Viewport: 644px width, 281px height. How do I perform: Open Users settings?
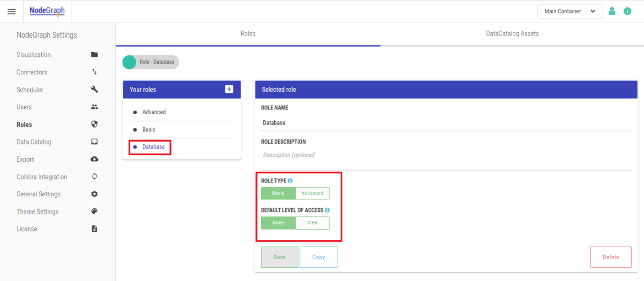(24, 107)
